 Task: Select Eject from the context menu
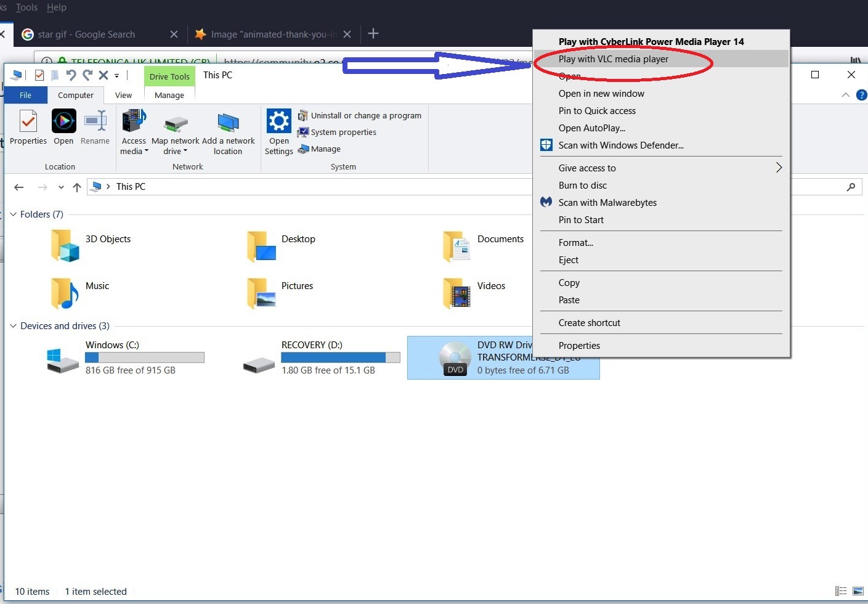point(568,260)
